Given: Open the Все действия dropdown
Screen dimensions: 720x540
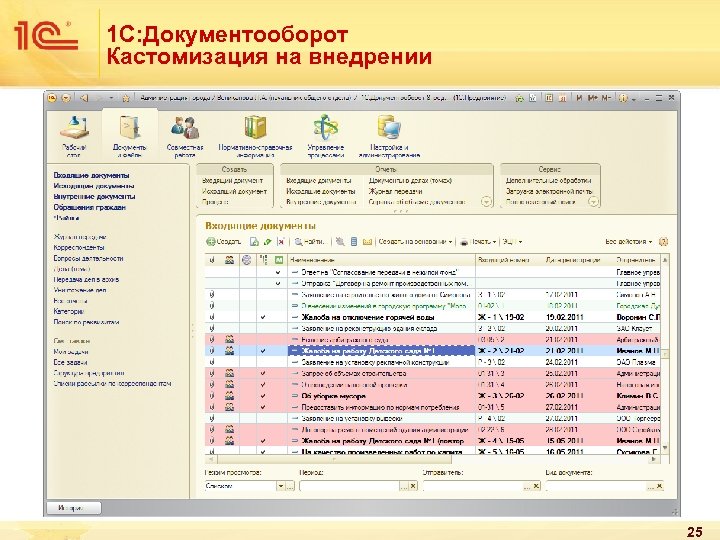Looking at the screenshot, I should pyautogui.click(x=629, y=242).
